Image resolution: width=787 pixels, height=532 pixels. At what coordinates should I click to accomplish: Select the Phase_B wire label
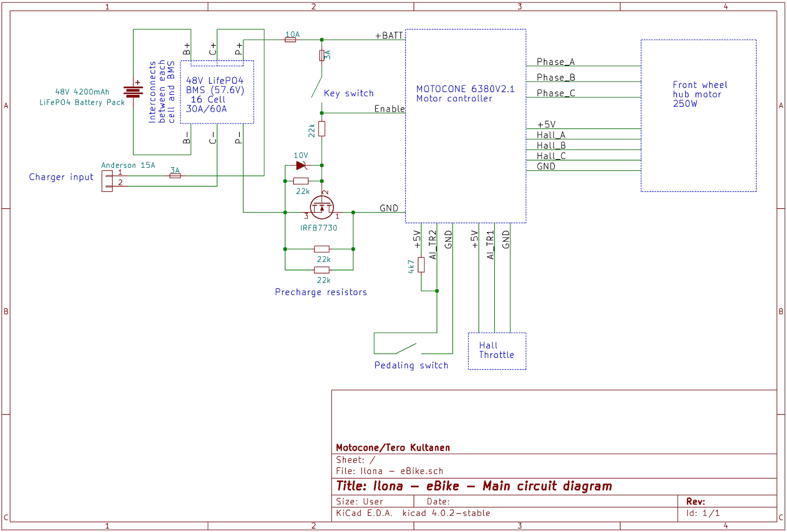click(556, 77)
